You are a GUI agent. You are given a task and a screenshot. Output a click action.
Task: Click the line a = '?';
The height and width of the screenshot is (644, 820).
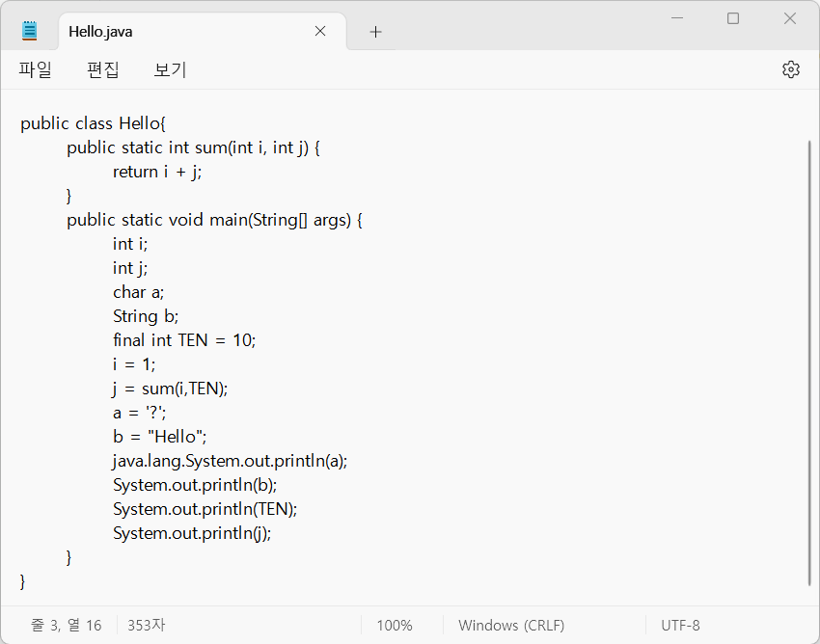tap(140, 413)
